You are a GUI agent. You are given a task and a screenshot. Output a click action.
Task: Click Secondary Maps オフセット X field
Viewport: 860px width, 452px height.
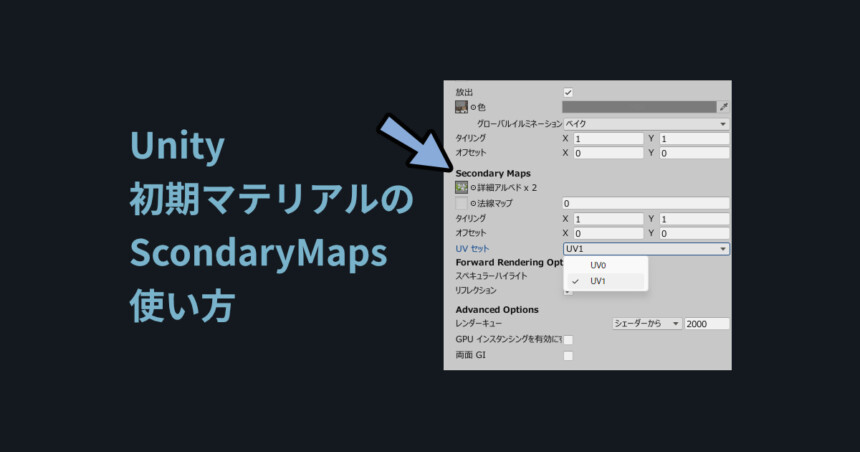(608, 233)
